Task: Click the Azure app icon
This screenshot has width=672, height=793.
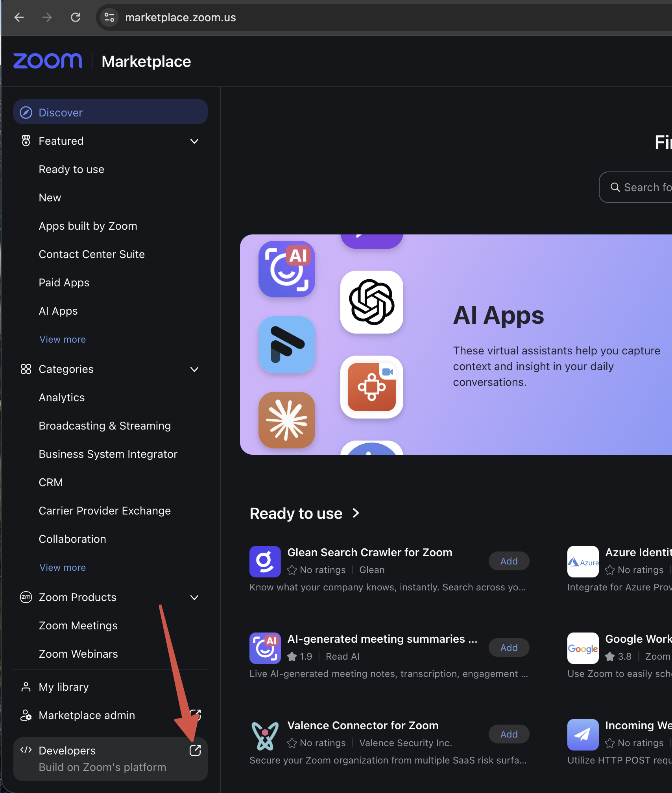Action: (583, 562)
